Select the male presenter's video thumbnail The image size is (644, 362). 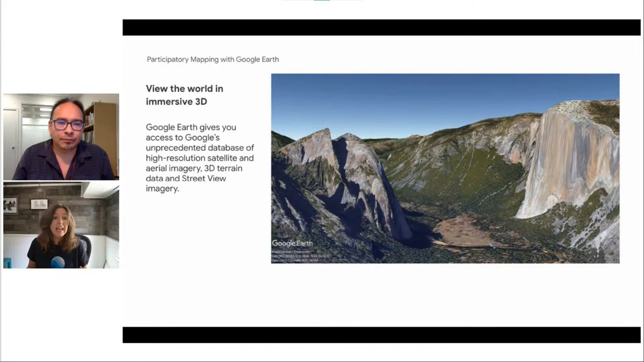(x=61, y=137)
